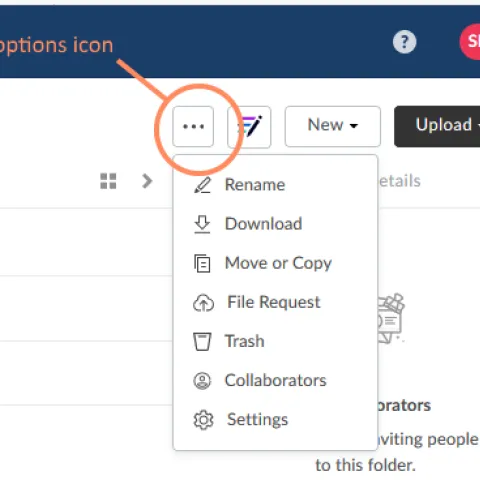This screenshot has width=480, height=480.
Task: Click the Trash bin icon
Action: click(x=202, y=341)
